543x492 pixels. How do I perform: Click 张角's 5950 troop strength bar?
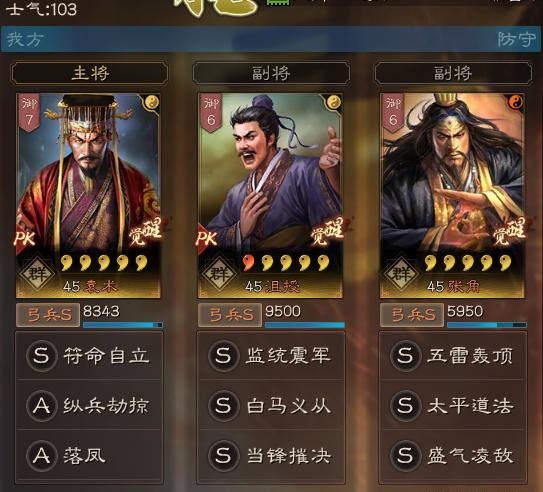[x=487, y=324]
